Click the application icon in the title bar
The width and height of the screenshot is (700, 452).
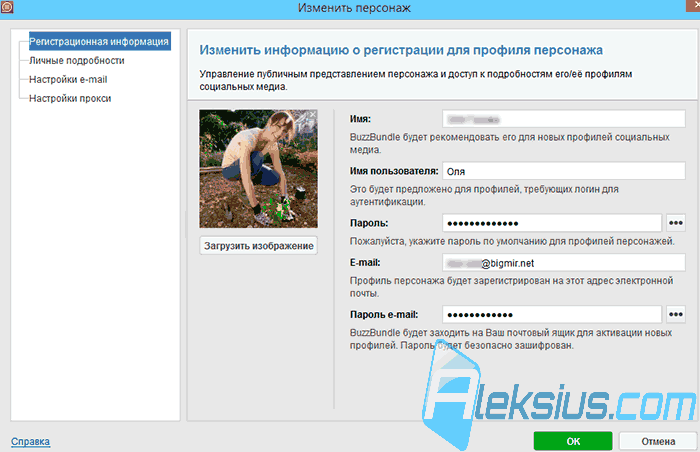point(7,7)
